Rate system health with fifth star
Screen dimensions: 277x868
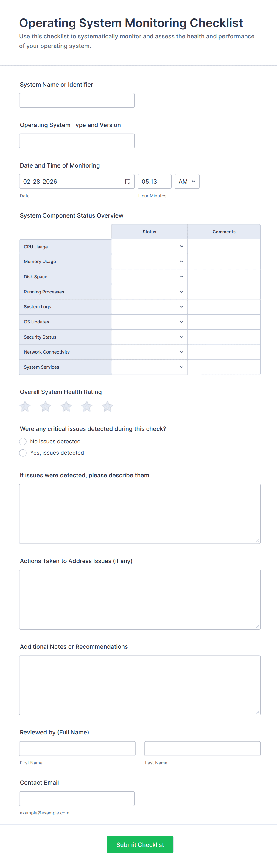coord(107,406)
